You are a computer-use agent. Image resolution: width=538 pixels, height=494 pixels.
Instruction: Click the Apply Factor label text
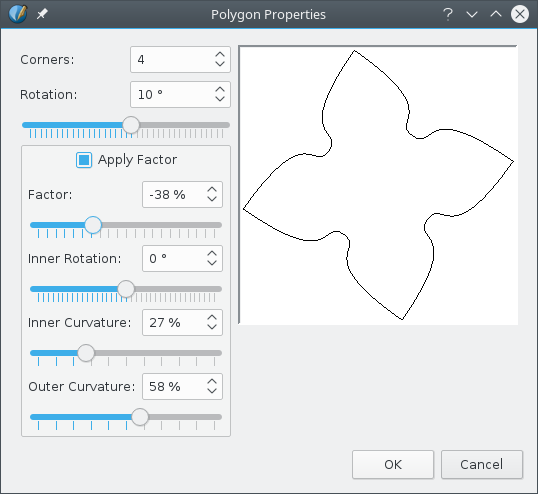coord(137,160)
